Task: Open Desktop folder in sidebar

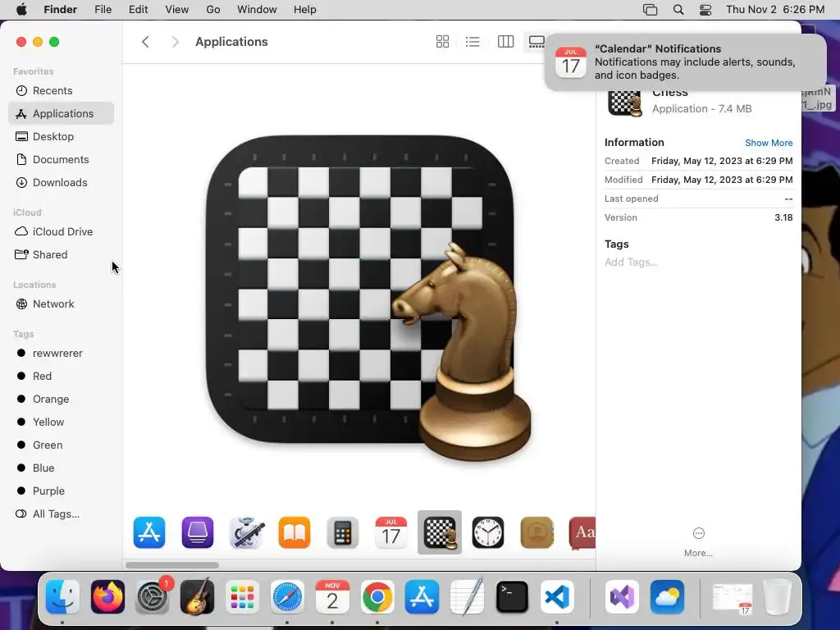Action: 61,137
